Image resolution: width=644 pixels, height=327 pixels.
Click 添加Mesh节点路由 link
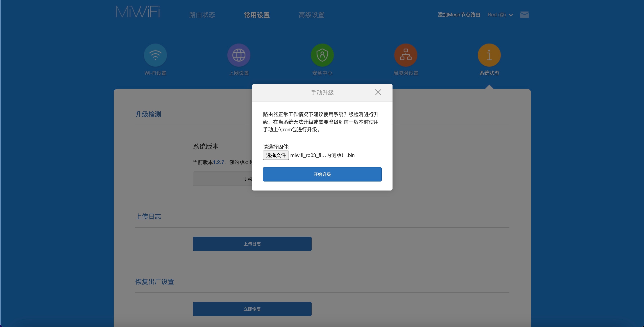click(x=459, y=15)
